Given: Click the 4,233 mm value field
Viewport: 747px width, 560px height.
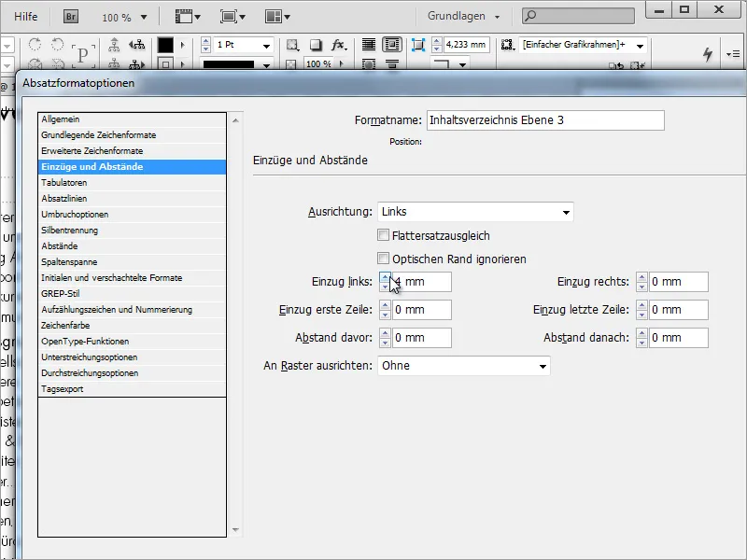Looking at the screenshot, I should 466,45.
